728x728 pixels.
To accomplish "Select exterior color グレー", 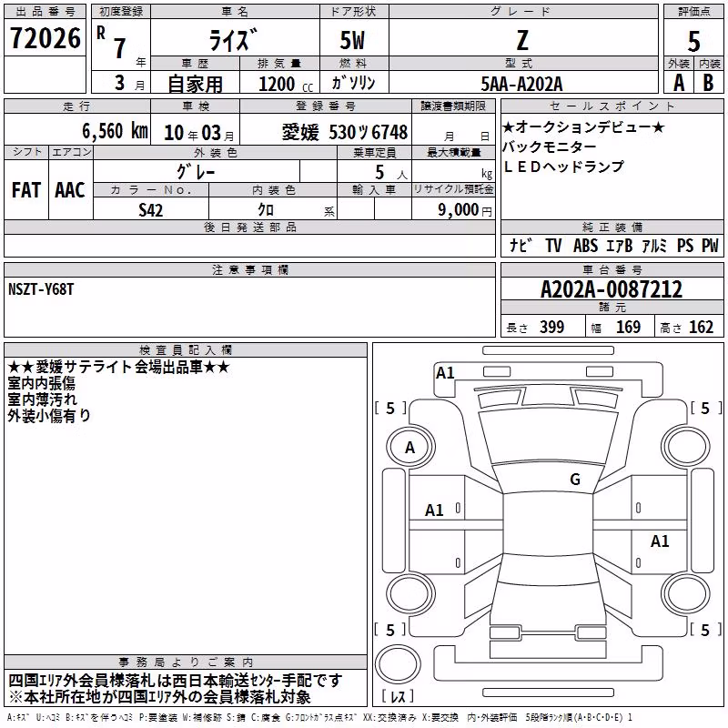I will point(196,172).
